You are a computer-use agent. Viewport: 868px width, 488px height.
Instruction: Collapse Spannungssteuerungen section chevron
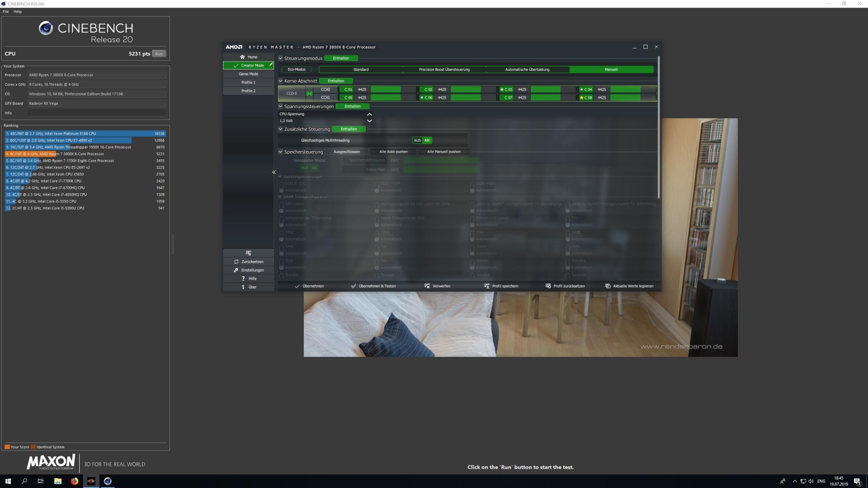pyautogui.click(x=280, y=106)
